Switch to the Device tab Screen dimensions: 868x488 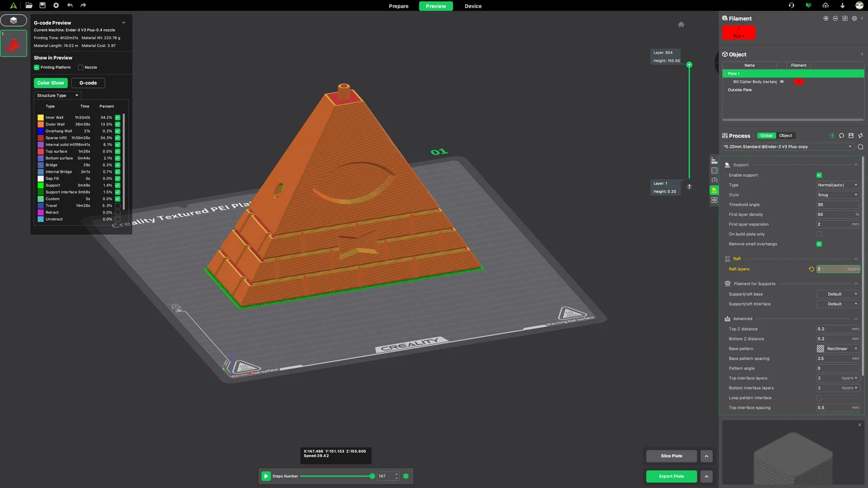[473, 6]
